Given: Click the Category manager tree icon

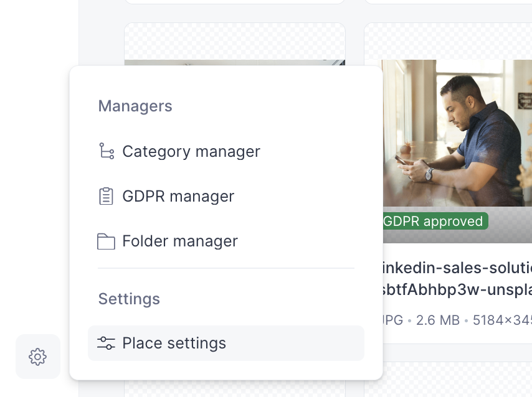Looking at the screenshot, I should coord(106,151).
